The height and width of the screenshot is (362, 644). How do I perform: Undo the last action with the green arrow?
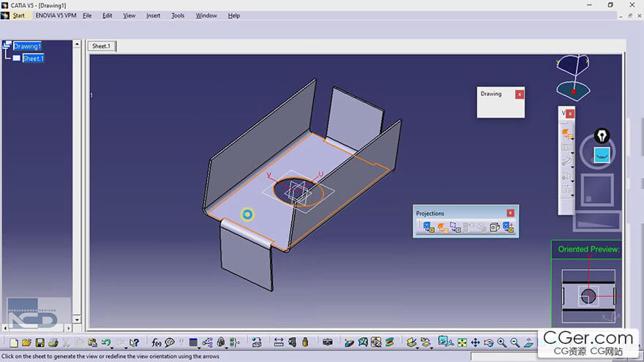(x=106, y=342)
